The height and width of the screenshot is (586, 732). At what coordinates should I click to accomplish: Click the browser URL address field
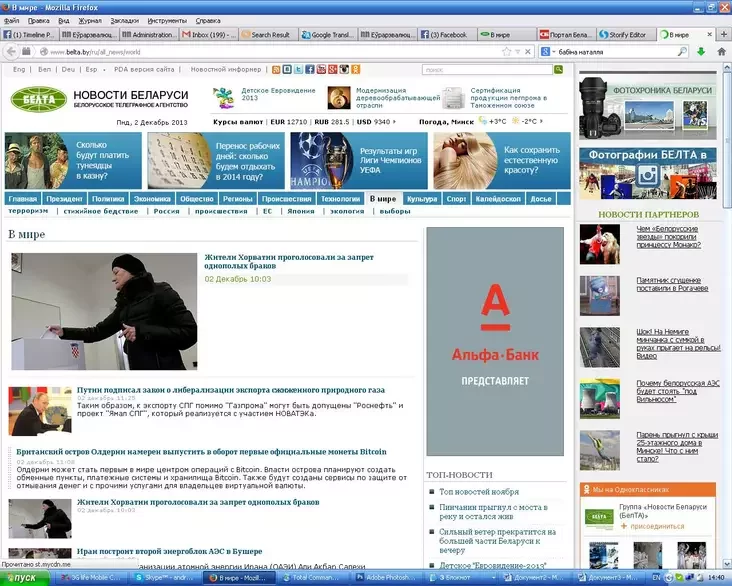[x=271, y=52]
